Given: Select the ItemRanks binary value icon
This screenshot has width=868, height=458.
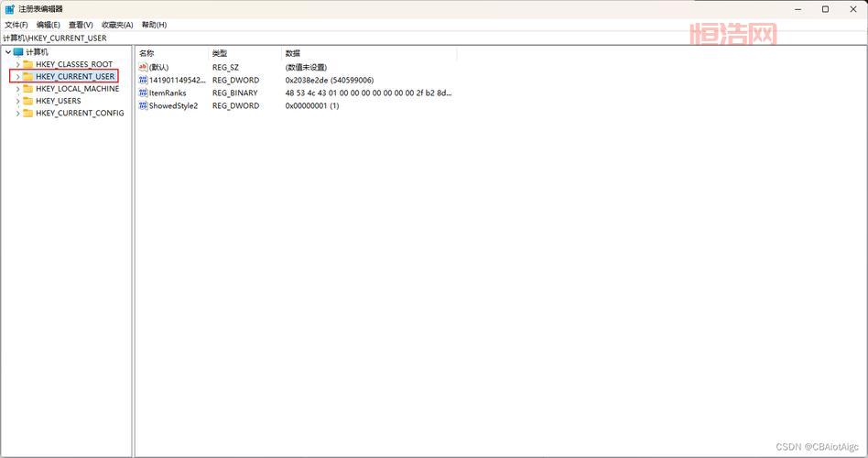Looking at the screenshot, I should click(143, 93).
